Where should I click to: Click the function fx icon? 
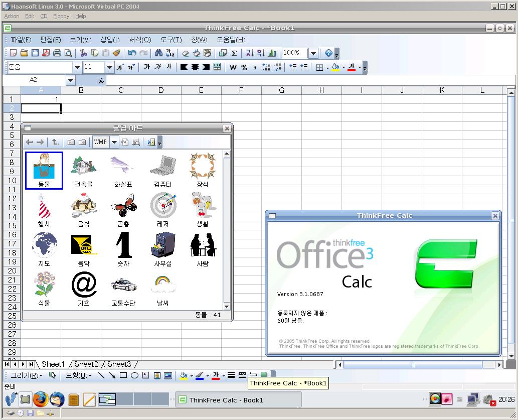coord(101,80)
